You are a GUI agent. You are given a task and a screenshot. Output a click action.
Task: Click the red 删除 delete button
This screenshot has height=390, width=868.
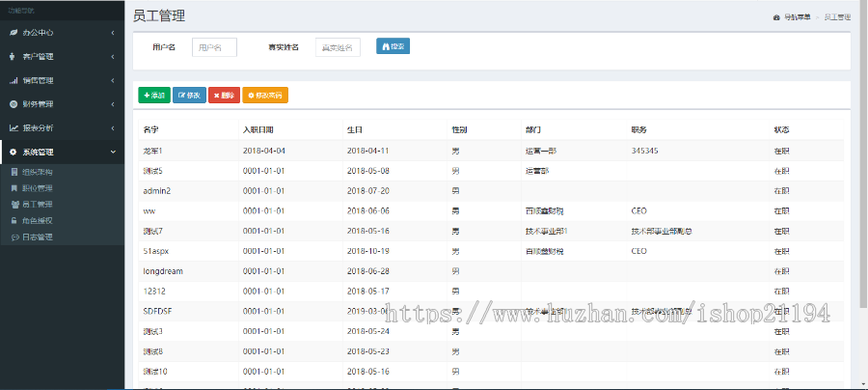(x=224, y=96)
